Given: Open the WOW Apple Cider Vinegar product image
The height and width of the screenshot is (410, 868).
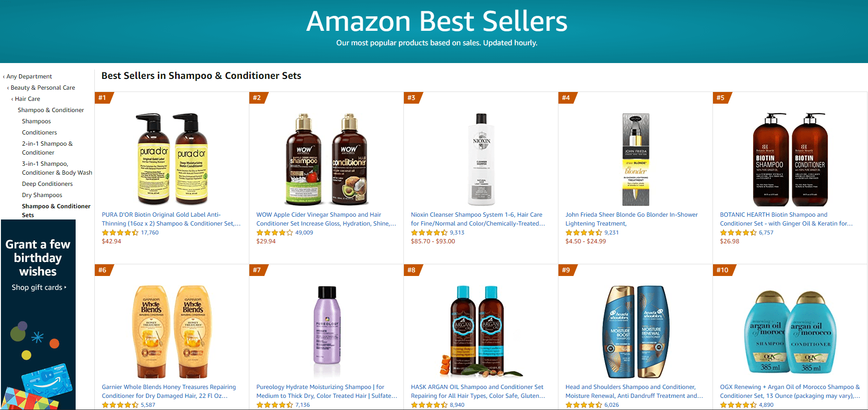Looking at the screenshot, I should 326,159.
